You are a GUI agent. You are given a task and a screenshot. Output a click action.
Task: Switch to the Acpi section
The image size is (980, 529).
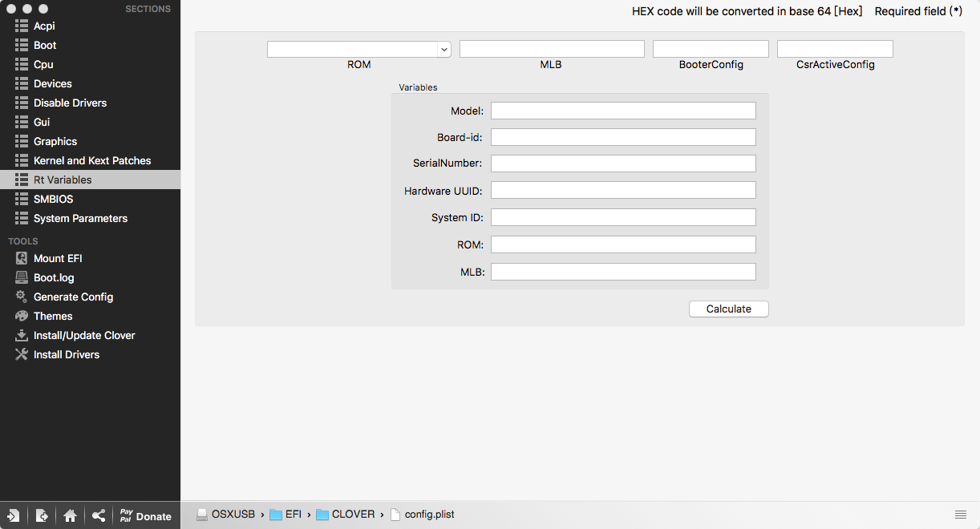(x=44, y=26)
